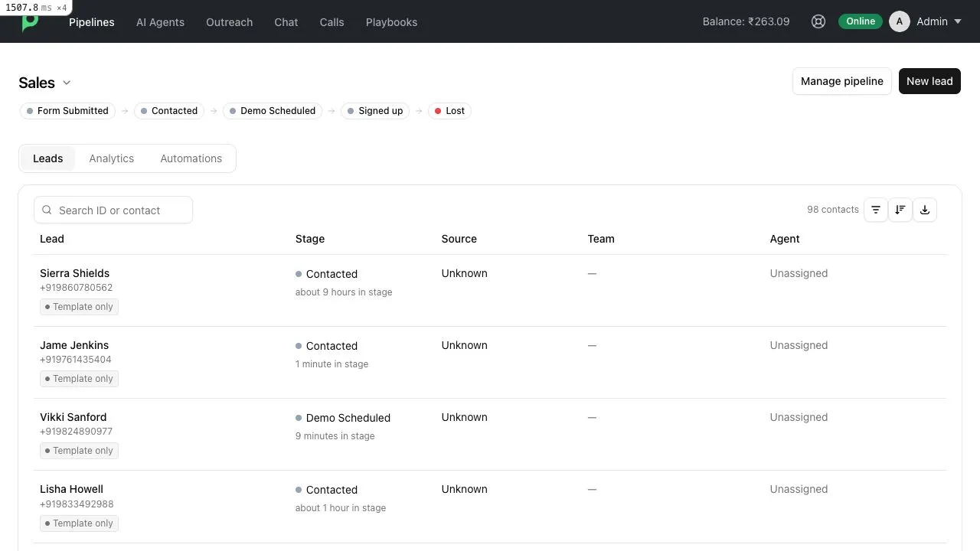980x551 pixels.
Task: Open lead Vikki Sanford
Action: coord(73,417)
